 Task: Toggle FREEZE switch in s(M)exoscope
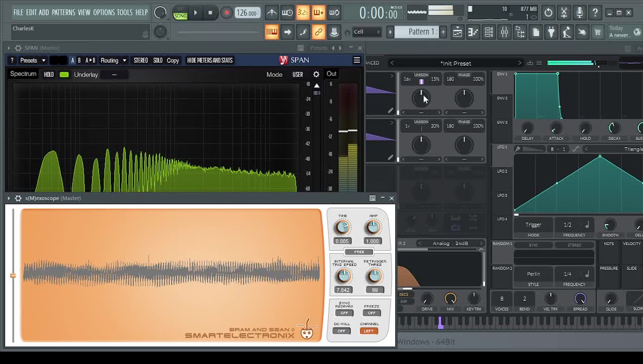(372, 313)
